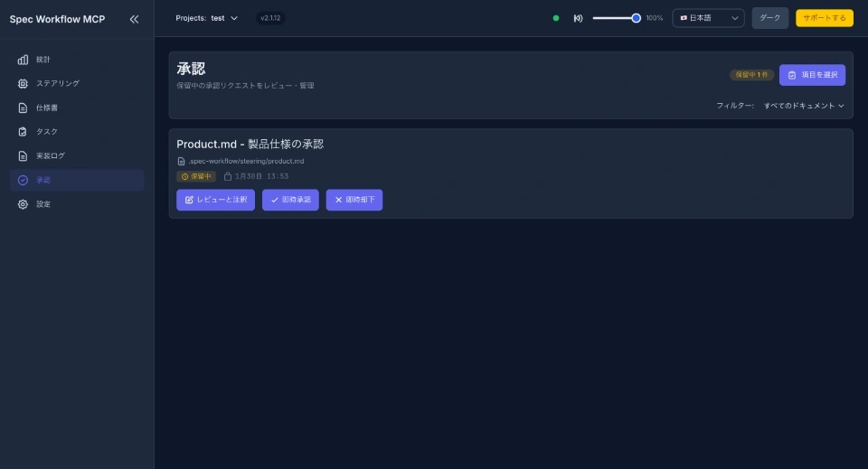Expand the すべてのドキュメント filter dropdown

tap(803, 106)
